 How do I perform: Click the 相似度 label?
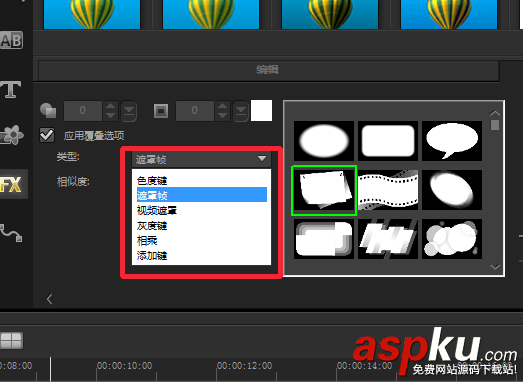pyautogui.click(x=73, y=182)
